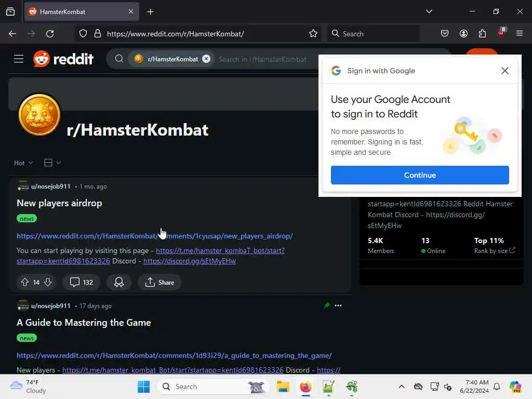
Task: Click the Reddit logo to go home
Action: 63,59
